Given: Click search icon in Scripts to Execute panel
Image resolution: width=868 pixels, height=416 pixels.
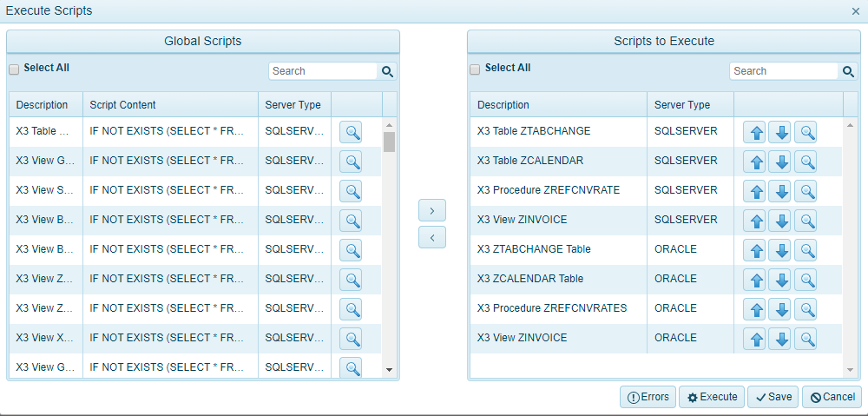Looking at the screenshot, I should [x=848, y=71].
